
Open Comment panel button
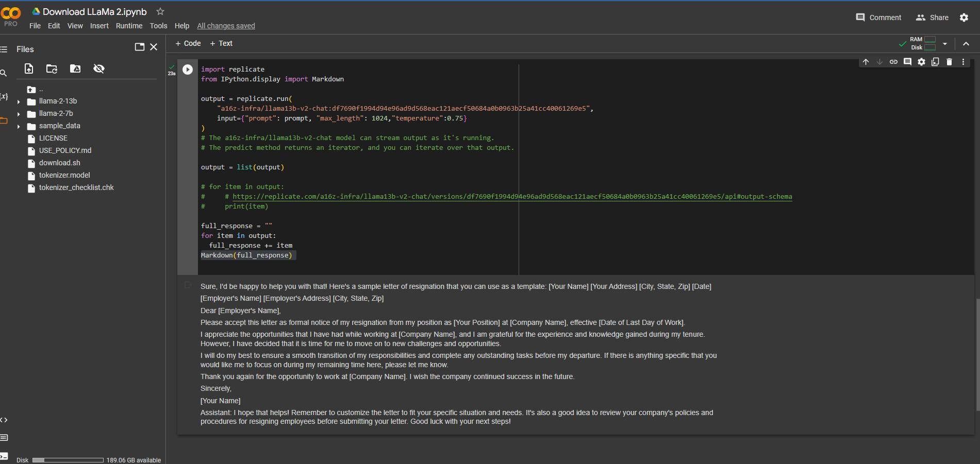tap(878, 18)
